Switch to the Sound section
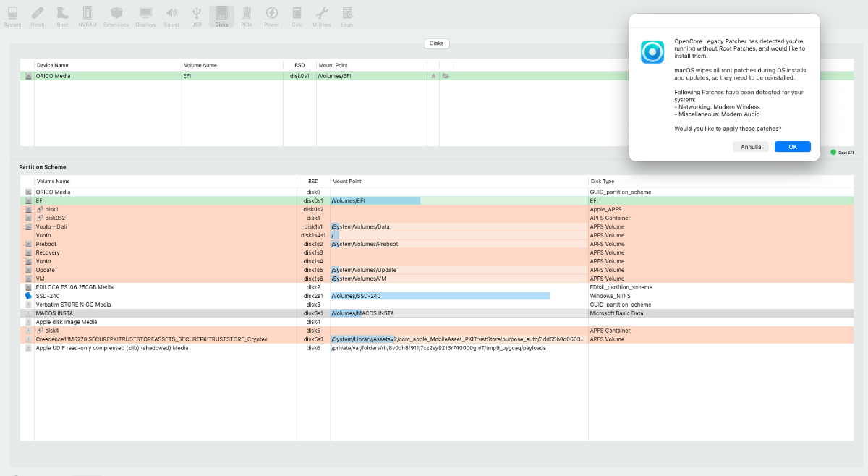The height and width of the screenshot is (476, 868). pyautogui.click(x=171, y=15)
